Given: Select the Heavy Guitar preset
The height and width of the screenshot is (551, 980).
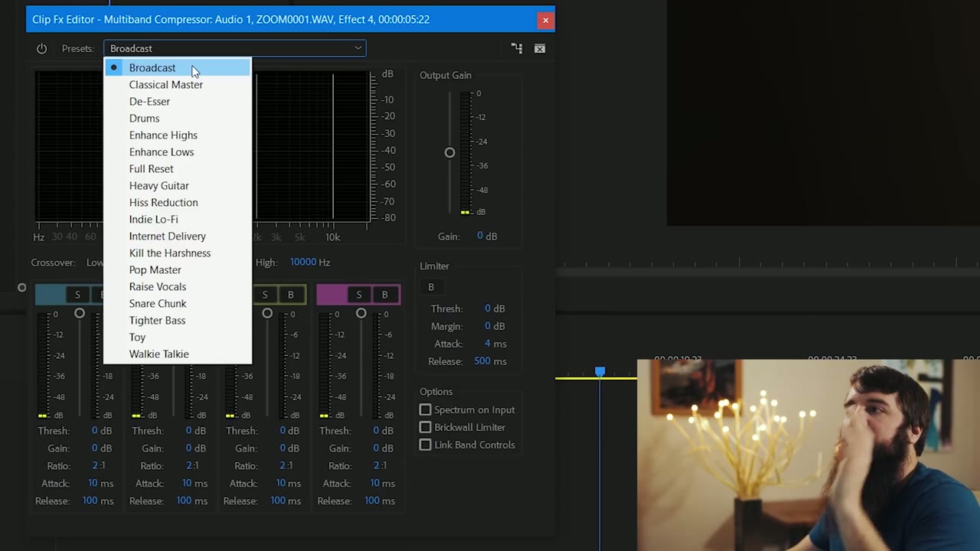Looking at the screenshot, I should coord(178,186).
